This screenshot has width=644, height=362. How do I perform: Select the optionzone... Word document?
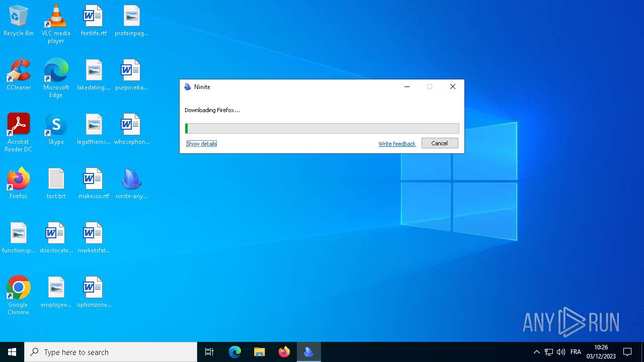point(94,292)
